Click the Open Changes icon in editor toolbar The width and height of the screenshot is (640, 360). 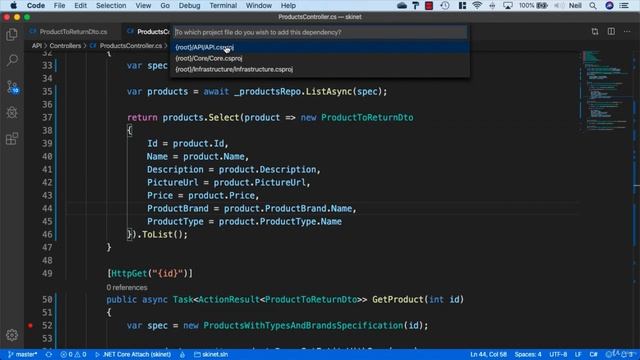[595, 31]
